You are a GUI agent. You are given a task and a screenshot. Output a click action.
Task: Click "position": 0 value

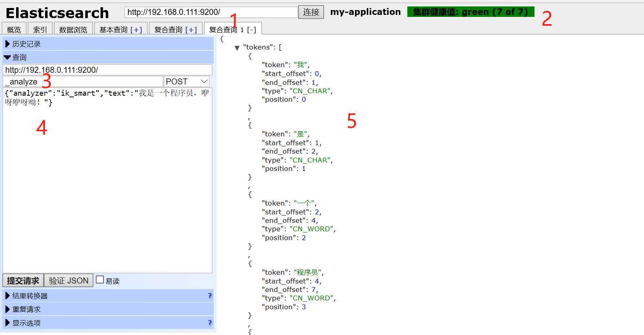304,99
